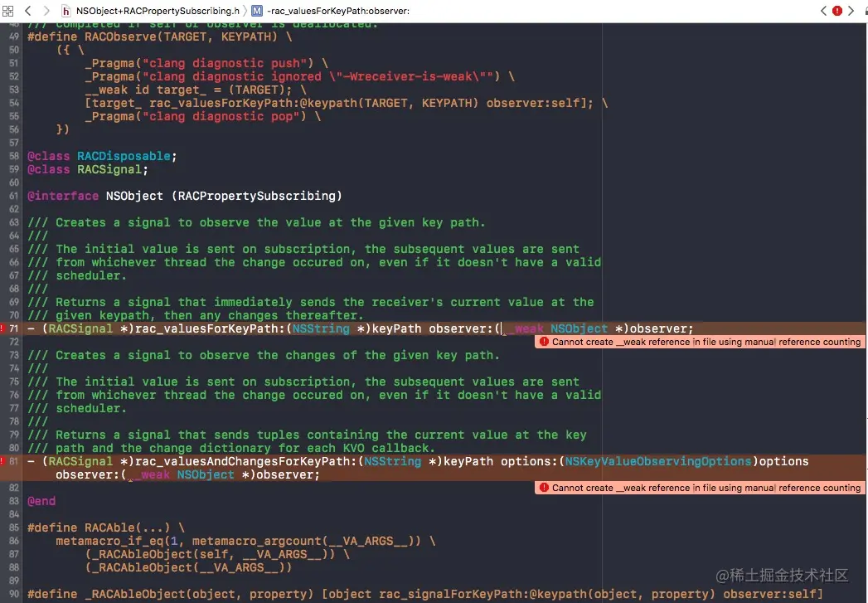The height and width of the screenshot is (603, 868).
Task: Click '__weak' in line 81 observer parameter
Action: point(151,475)
